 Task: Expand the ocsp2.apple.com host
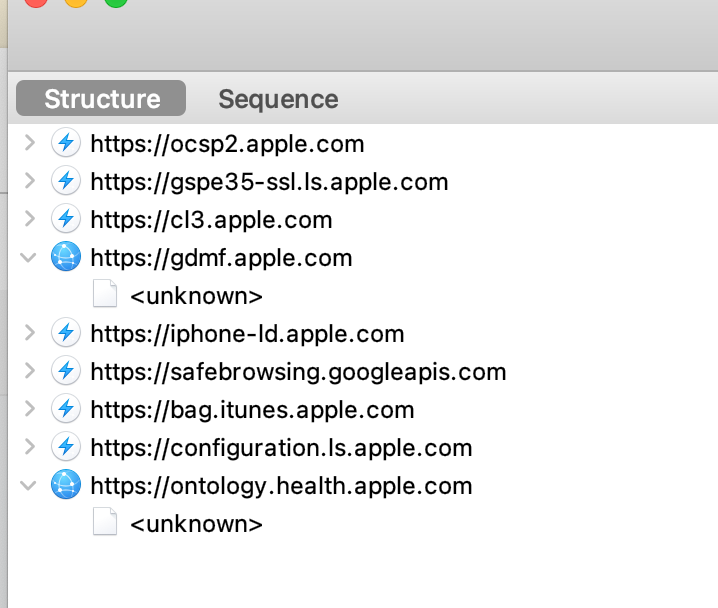coord(30,143)
